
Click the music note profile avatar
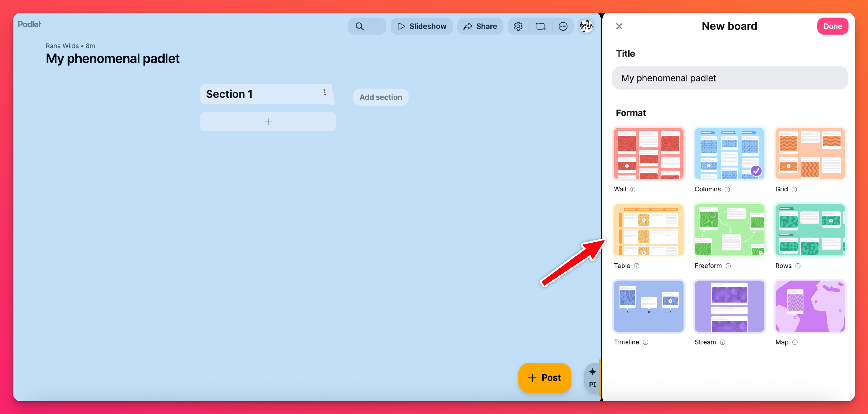coord(586,26)
